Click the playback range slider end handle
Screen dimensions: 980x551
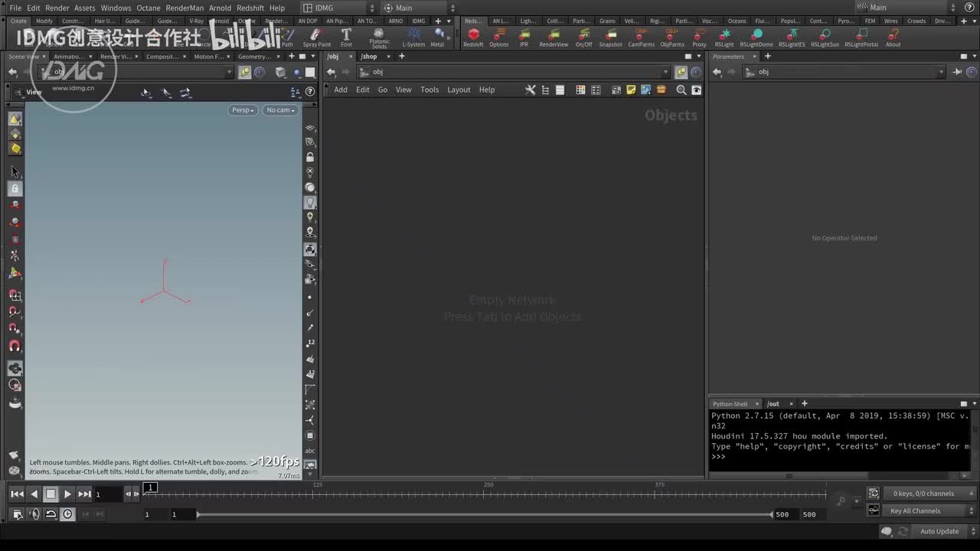pyautogui.click(x=772, y=514)
